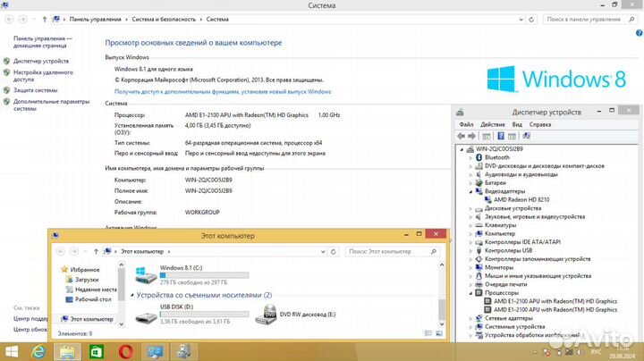Click the Back arrow in Device Manager toolbar

(461, 136)
